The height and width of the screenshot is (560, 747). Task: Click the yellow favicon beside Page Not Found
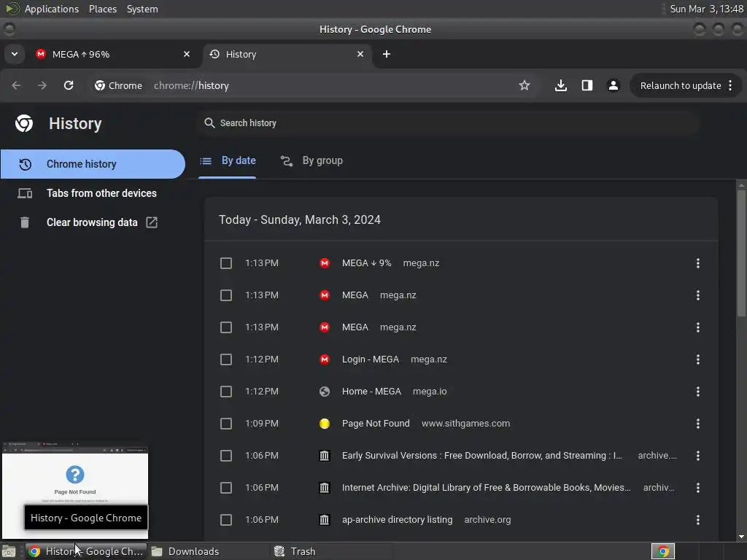click(x=325, y=424)
